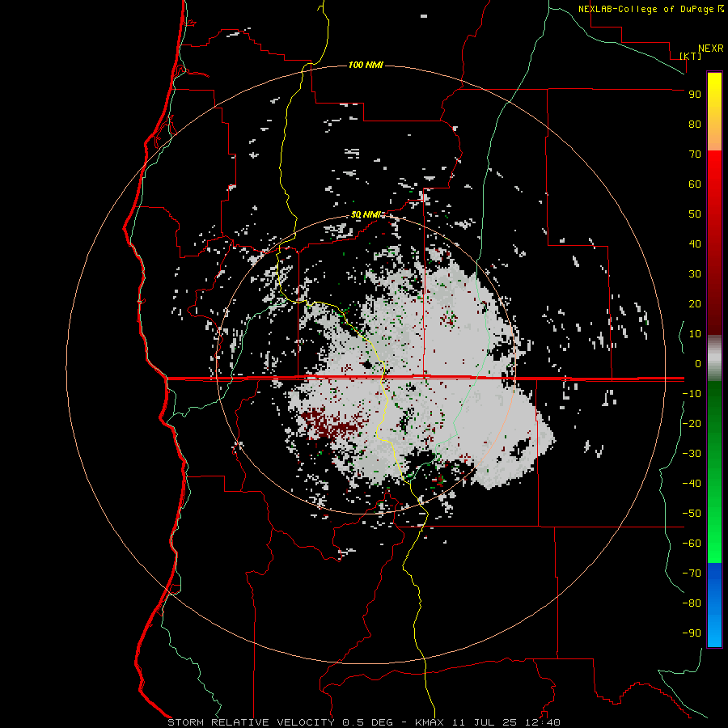The height and width of the screenshot is (728, 728).
Task: Click the positive "10" scale value
Action: pos(695,334)
